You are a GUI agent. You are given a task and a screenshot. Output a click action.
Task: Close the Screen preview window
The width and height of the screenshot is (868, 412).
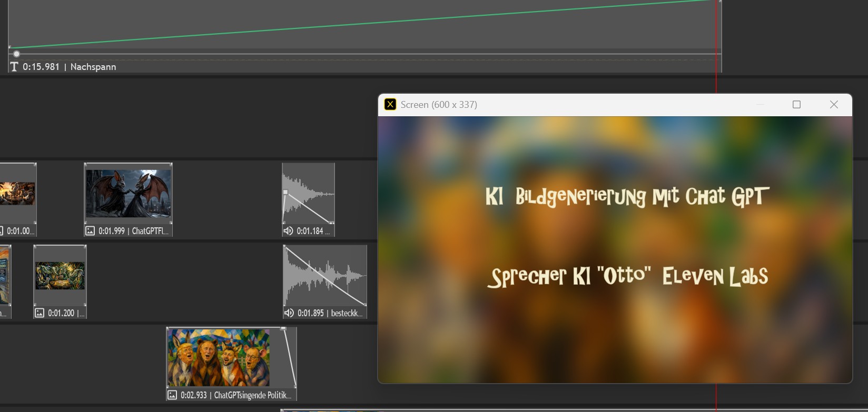(x=834, y=104)
